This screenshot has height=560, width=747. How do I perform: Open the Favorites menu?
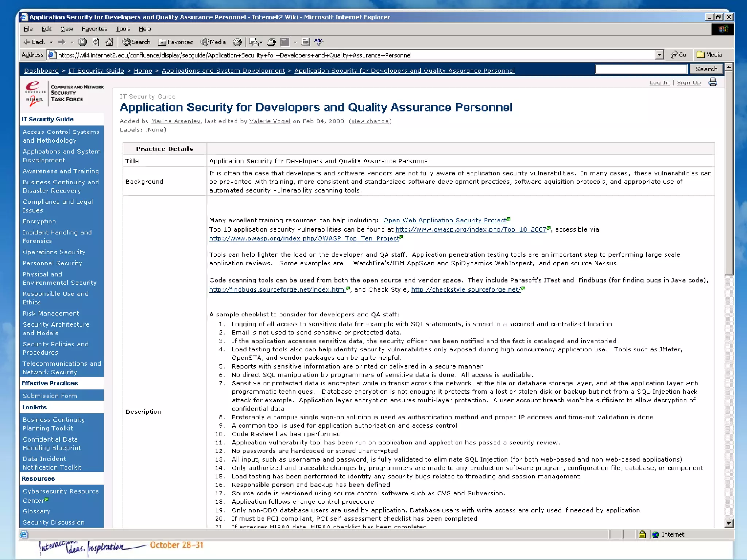94,29
